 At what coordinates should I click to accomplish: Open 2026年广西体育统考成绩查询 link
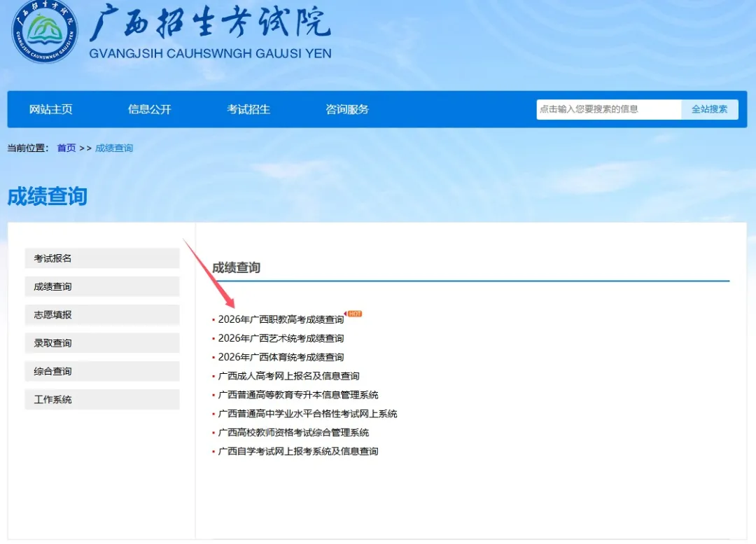pyautogui.click(x=281, y=357)
